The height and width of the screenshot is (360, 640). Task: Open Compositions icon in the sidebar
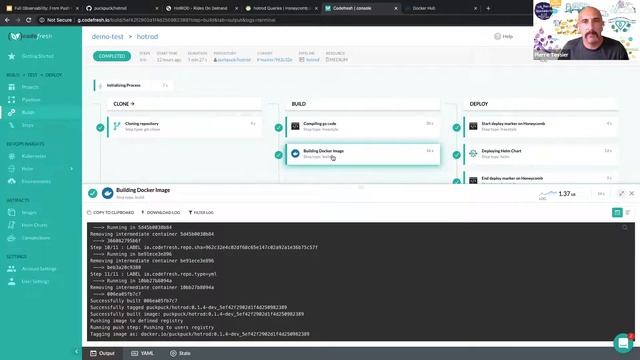[x=11, y=238]
